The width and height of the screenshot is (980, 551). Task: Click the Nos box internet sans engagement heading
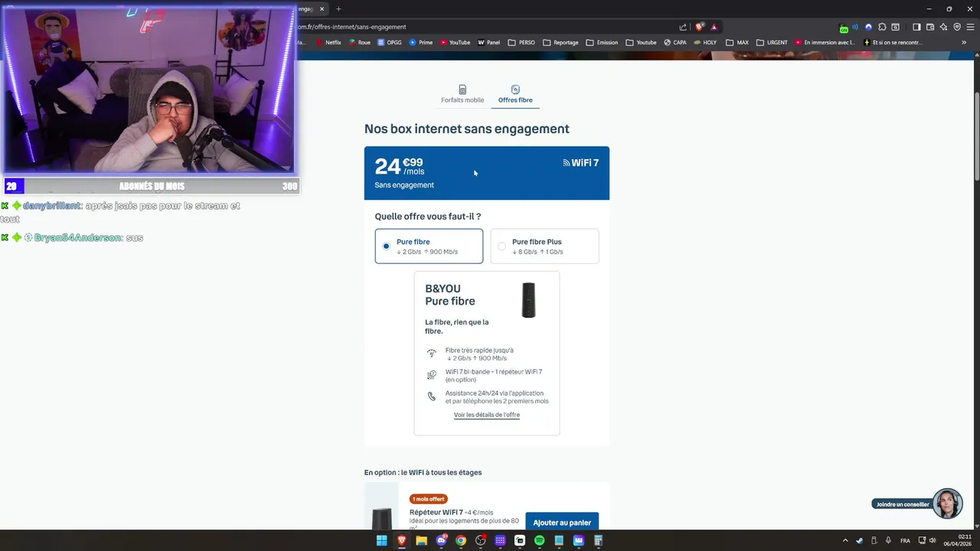[x=467, y=129]
